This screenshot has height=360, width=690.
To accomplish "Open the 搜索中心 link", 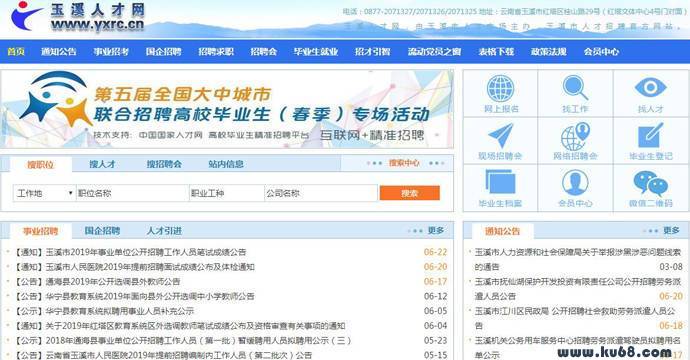I will click(404, 163).
